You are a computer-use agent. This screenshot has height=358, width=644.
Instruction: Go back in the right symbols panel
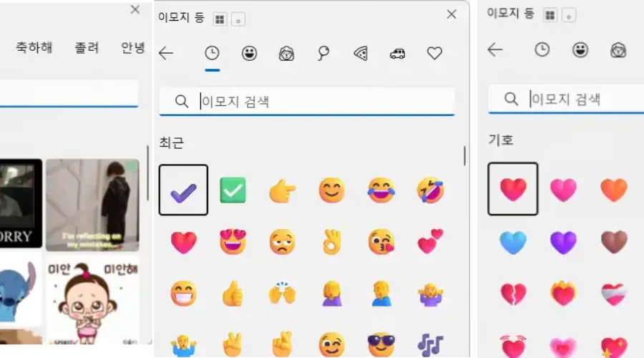coord(495,49)
